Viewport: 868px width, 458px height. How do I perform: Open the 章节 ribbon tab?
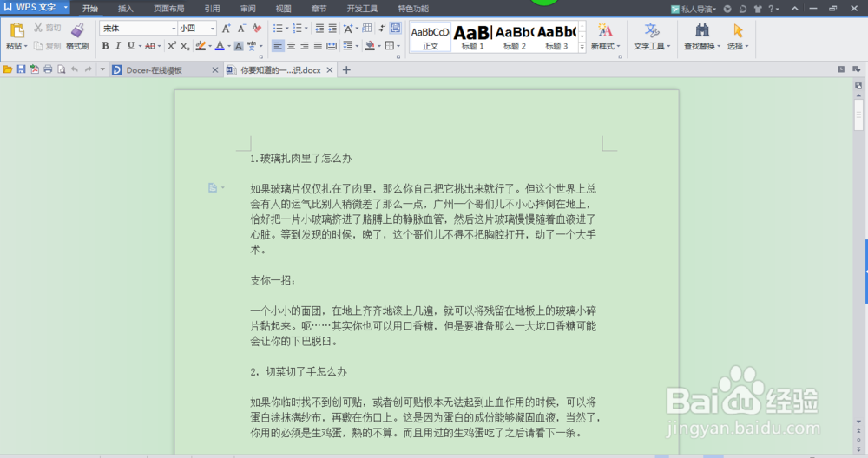pos(319,9)
